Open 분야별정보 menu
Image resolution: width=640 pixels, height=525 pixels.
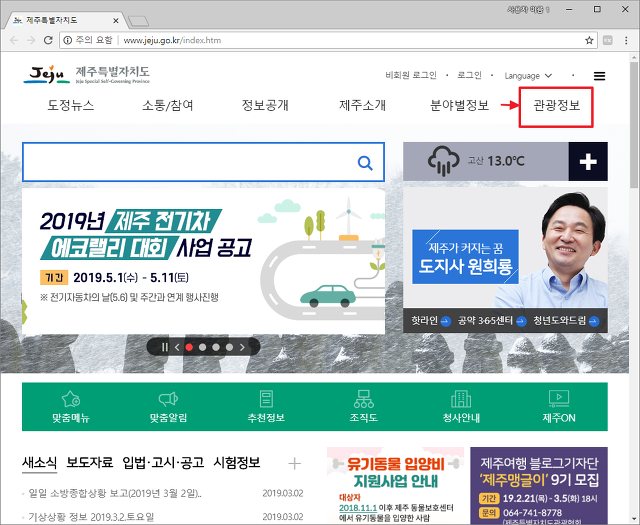coord(460,105)
